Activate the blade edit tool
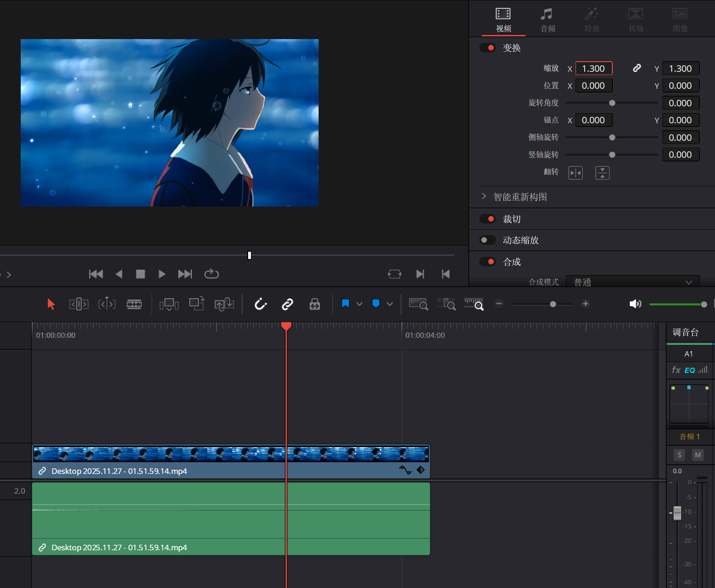Image resolution: width=715 pixels, height=588 pixels. (x=134, y=304)
